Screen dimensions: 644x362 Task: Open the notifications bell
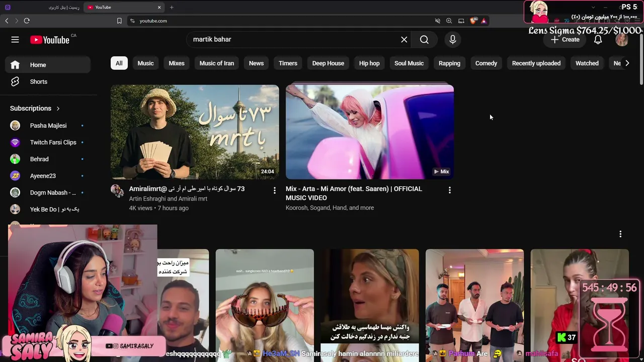coord(598,40)
